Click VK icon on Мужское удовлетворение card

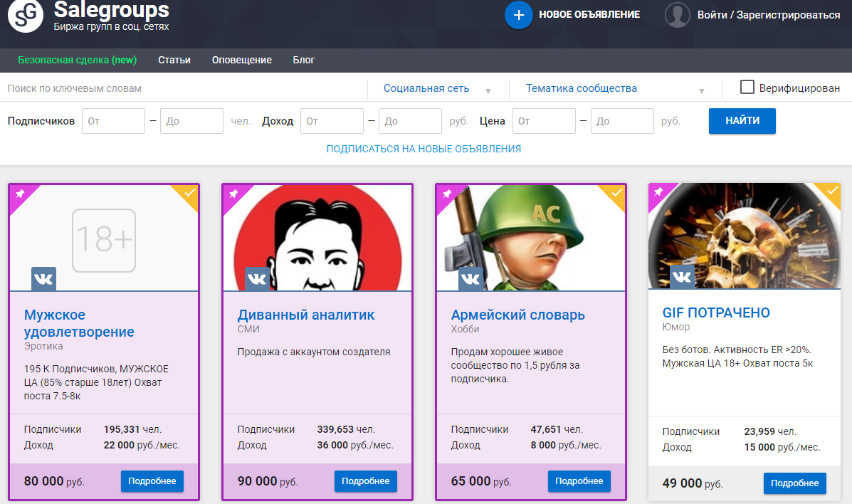43,279
